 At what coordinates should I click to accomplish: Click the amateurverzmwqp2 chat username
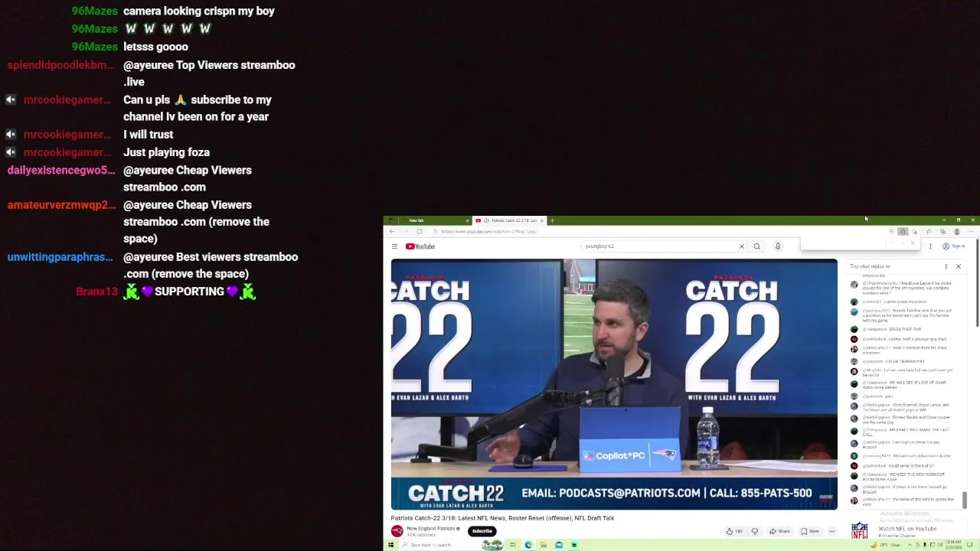[61, 205]
